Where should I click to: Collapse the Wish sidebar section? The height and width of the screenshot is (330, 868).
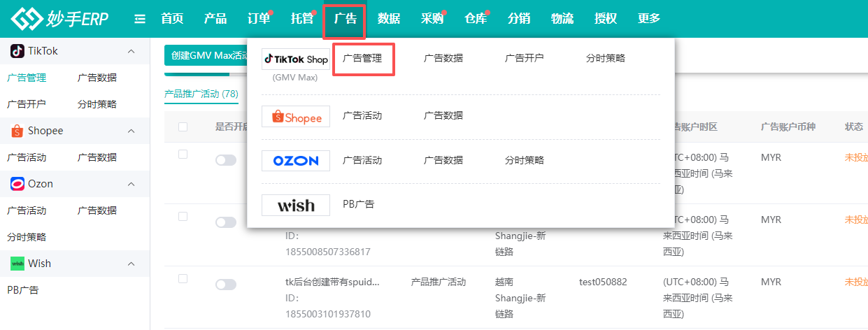[131, 264]
